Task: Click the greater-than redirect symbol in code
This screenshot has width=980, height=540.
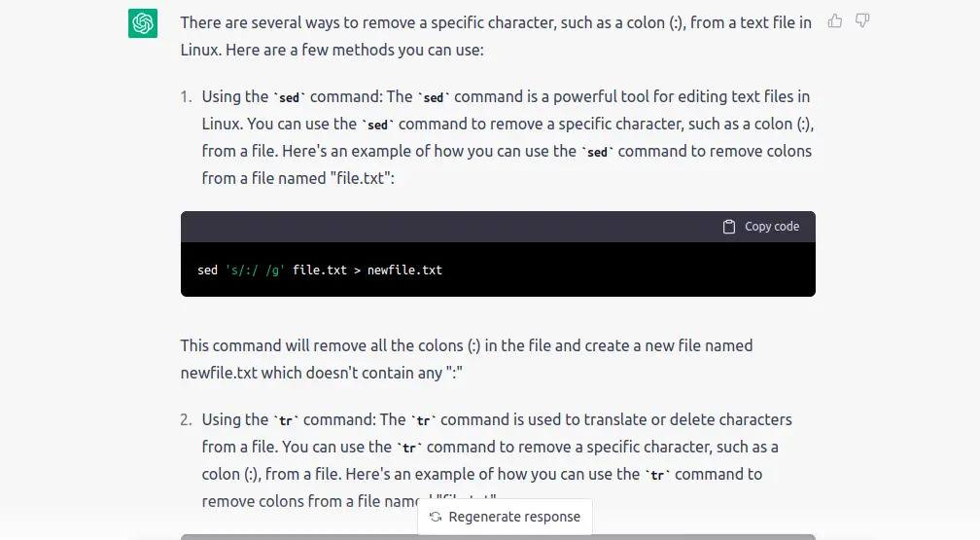Action: (357, 270)
